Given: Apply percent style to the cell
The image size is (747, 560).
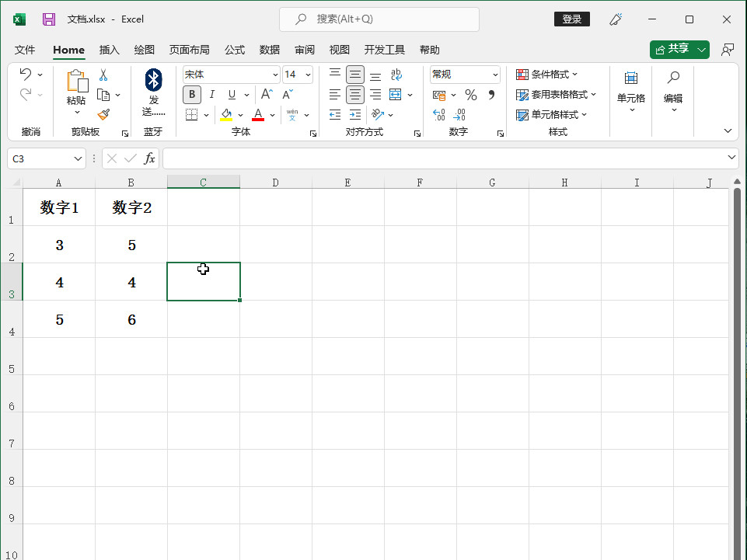Looking at the screenshot, I should [x=470, y=95].
